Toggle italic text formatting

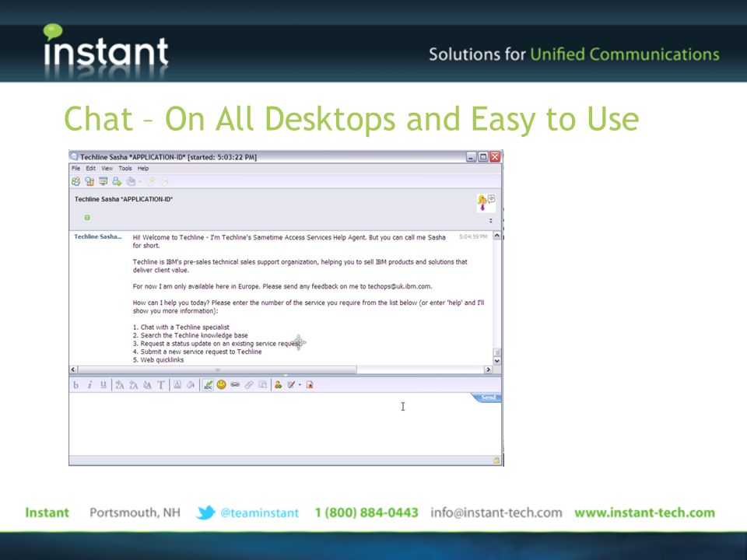(x=89, y=385)
